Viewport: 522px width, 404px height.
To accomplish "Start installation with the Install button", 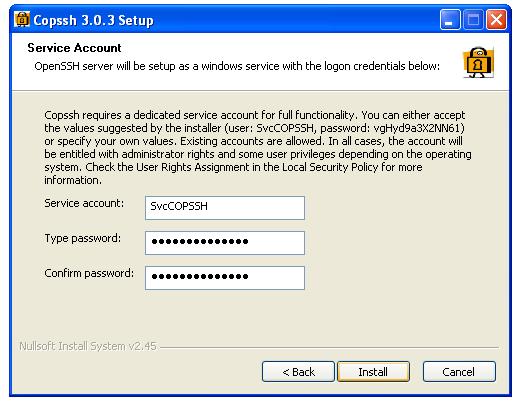I will (x=373, y=371).
